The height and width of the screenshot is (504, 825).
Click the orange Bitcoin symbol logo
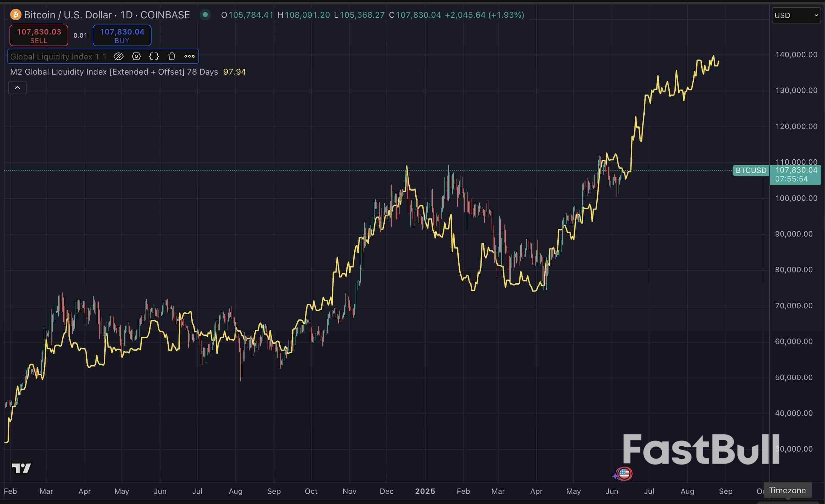(x=16, y=15)
